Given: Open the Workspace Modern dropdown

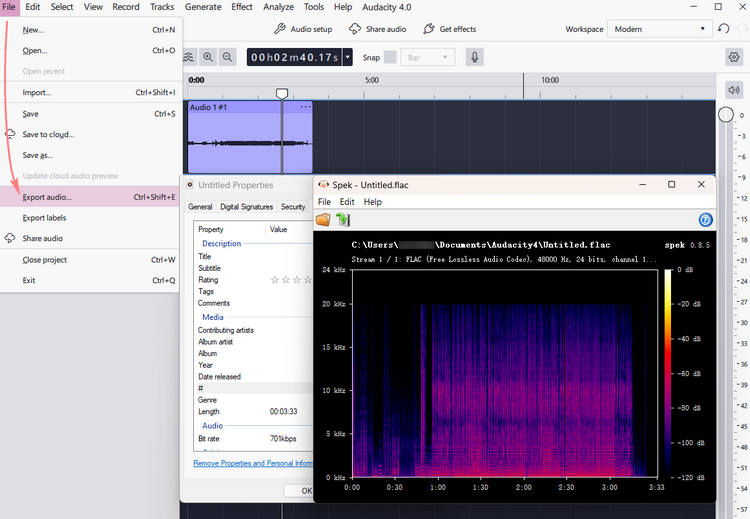Looking at the screenshot, I should pos(660,29).
